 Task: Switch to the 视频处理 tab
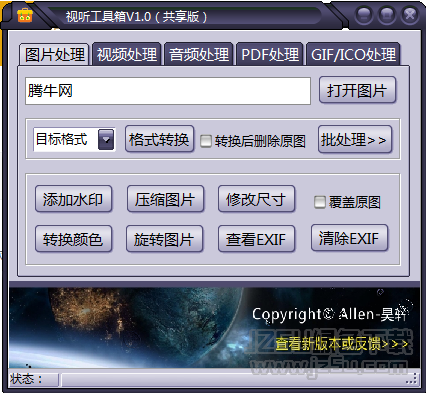coord(127,54)
